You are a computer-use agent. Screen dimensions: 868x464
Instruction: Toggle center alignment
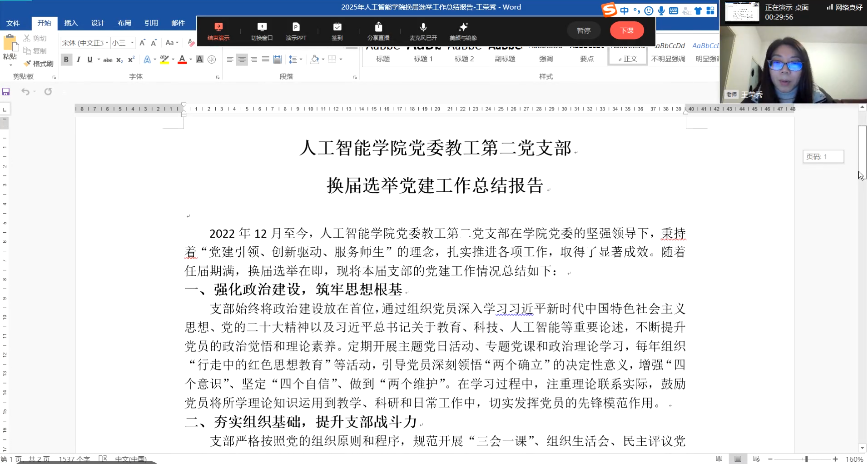242,60
